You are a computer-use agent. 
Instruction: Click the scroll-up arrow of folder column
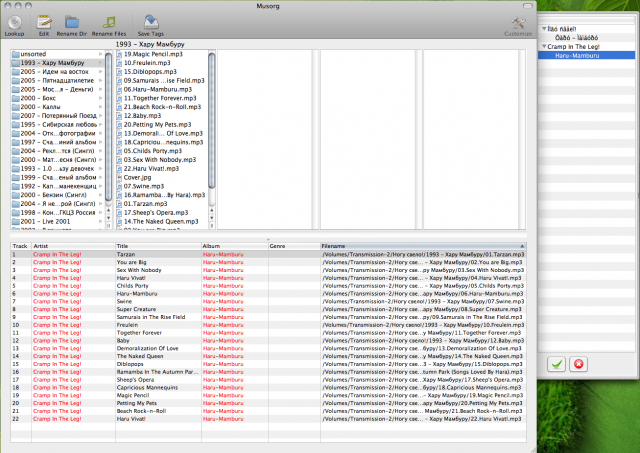tap(109, 211)
